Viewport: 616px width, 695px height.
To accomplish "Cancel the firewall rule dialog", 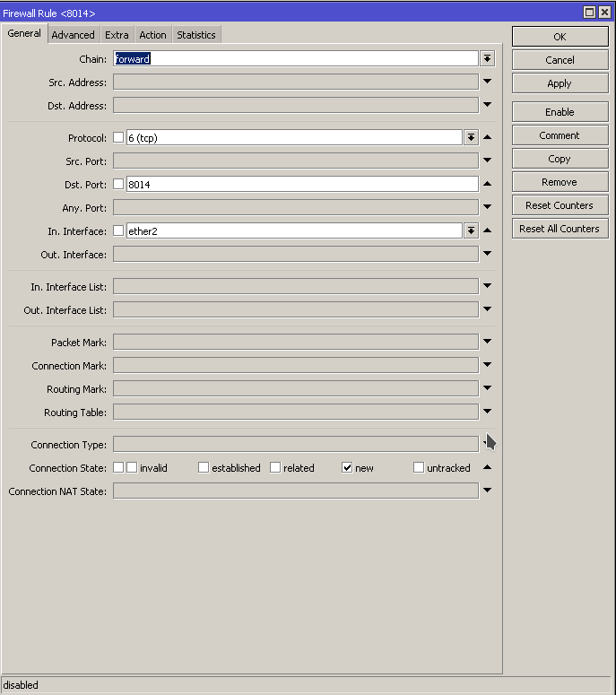I will coord(560,60).
